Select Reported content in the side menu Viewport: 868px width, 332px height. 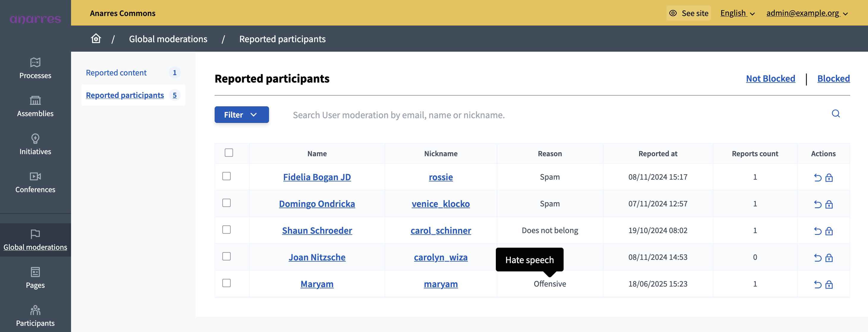[x=116, y=72]
